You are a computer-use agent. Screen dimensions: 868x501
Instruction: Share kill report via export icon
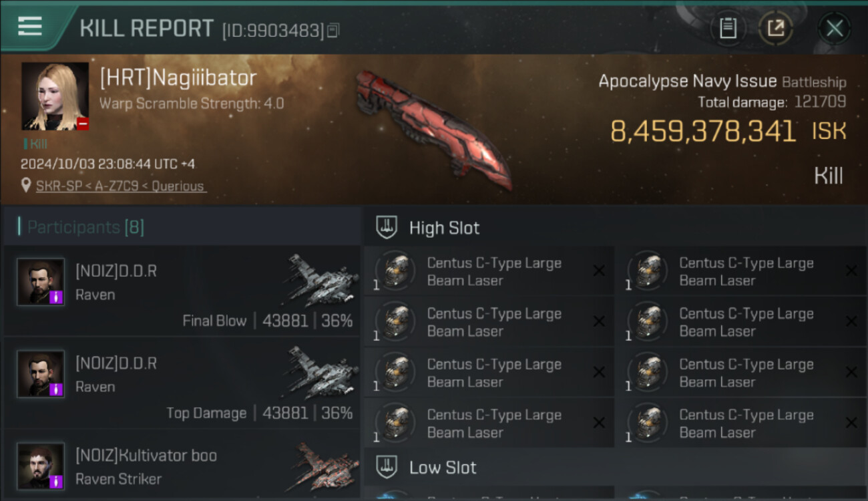776,28
